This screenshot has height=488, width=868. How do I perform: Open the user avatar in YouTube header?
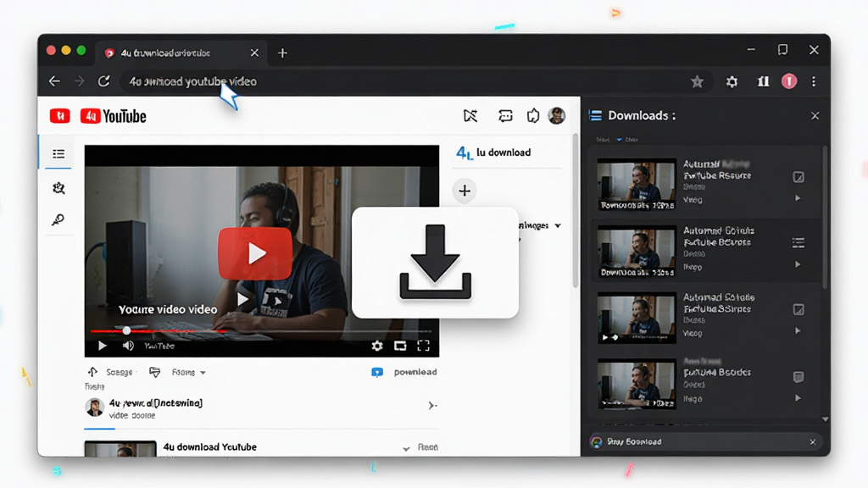point(556,115)
